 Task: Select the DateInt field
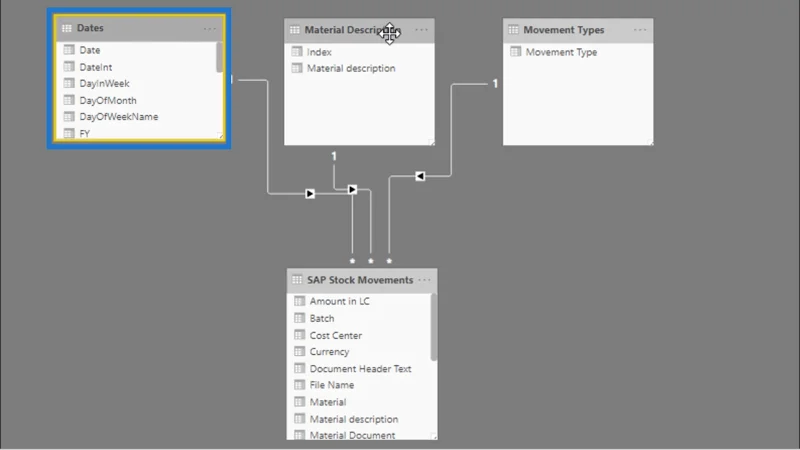(96, 67)
